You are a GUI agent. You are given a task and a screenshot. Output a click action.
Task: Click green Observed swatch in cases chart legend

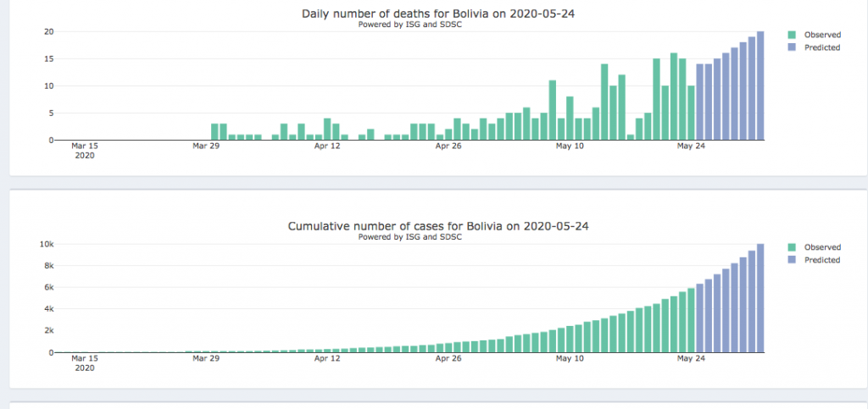pyautogui.click(x=792, y=247)
